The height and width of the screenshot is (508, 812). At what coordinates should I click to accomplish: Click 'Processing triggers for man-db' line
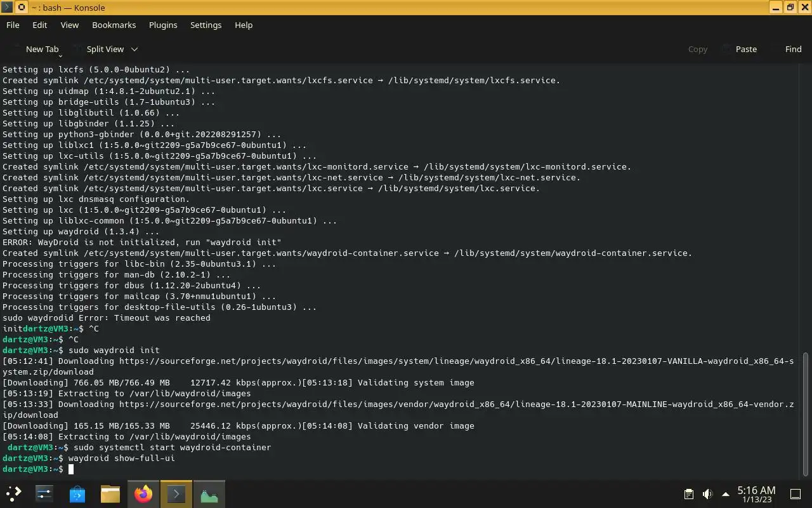coord(116,274)
